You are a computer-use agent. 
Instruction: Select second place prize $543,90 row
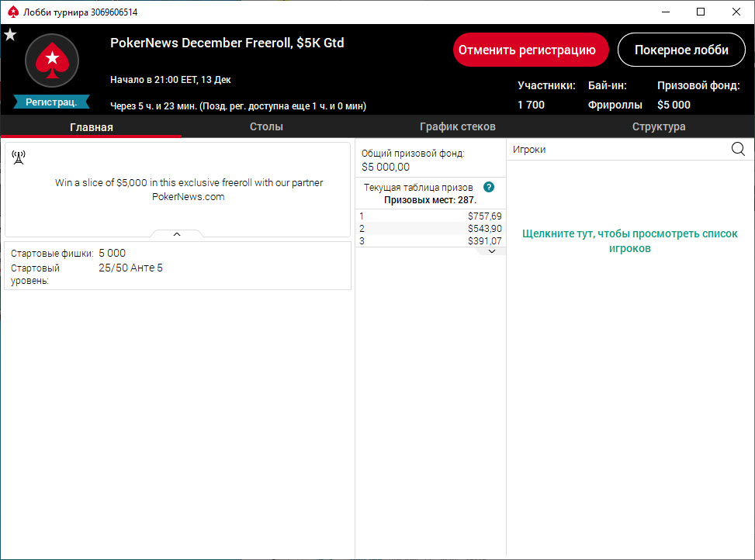(431, 229)
